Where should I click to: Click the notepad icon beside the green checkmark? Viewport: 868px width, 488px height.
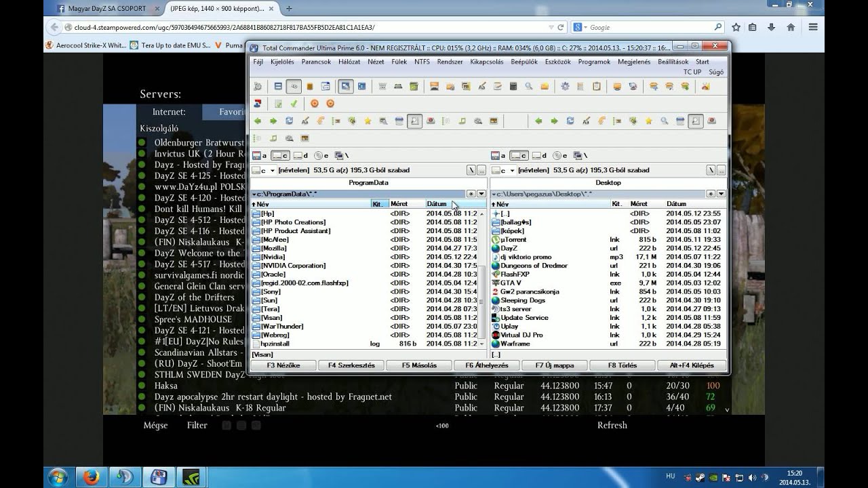click(x=278, y=104)
